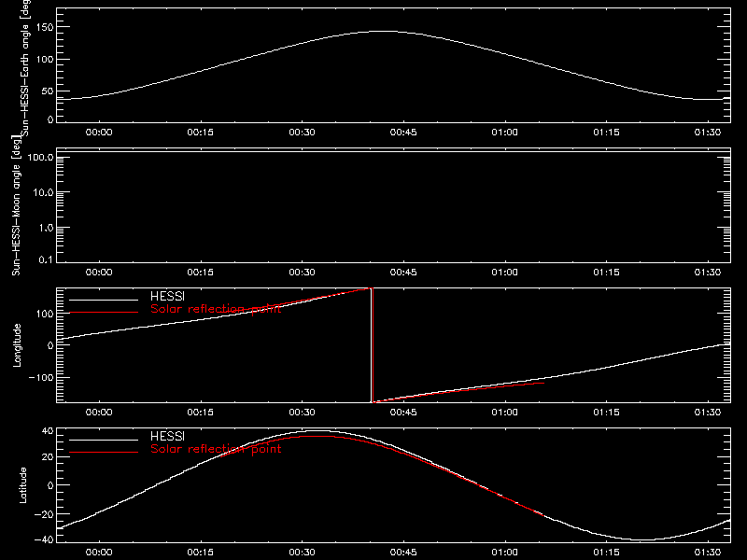Image resolution: width=747 pixels, height=560 pixels.
Task: Click the 20 tick on the Latitude axis
Action: click(48, 456)
